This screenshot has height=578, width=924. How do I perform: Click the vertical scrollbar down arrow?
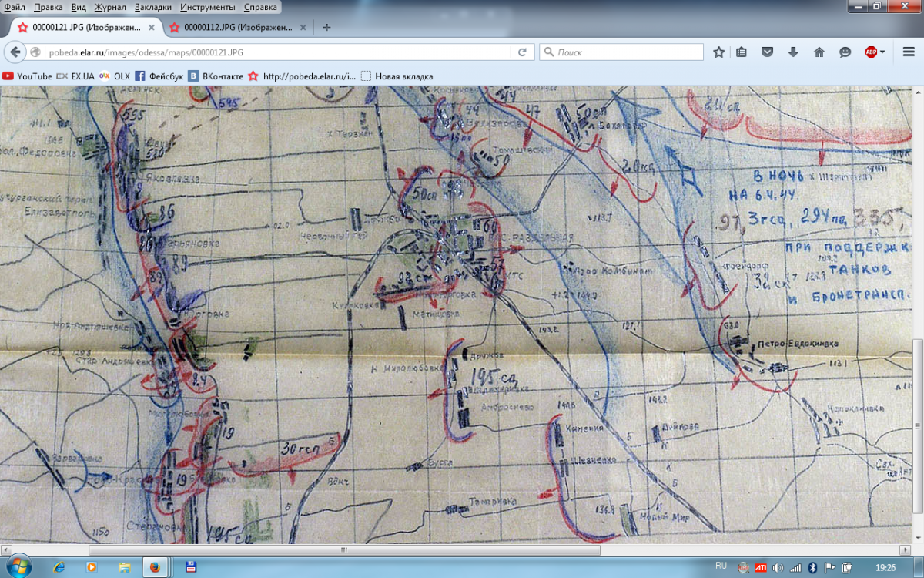(x=917, y=538)
